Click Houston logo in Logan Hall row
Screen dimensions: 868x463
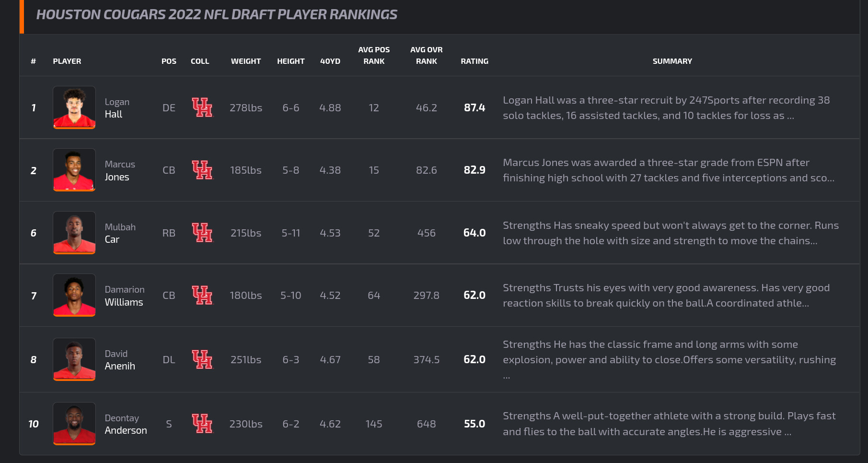pos(202,107)
